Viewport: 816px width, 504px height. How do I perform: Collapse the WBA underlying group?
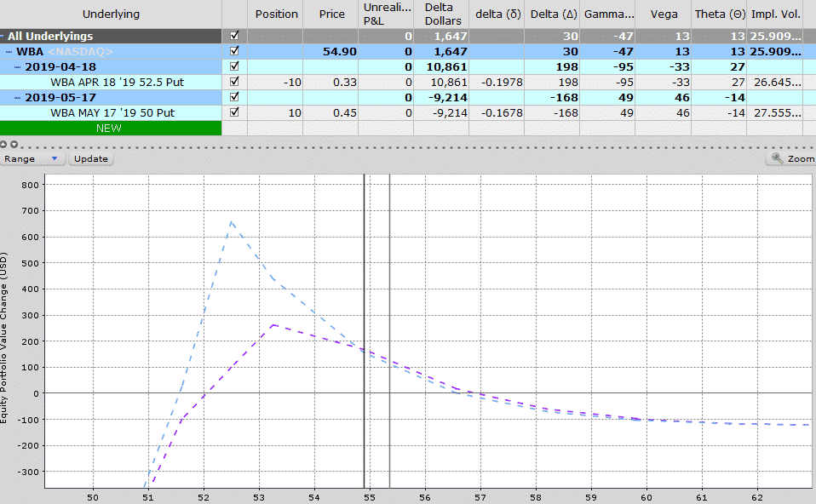[x=9, y=51]
